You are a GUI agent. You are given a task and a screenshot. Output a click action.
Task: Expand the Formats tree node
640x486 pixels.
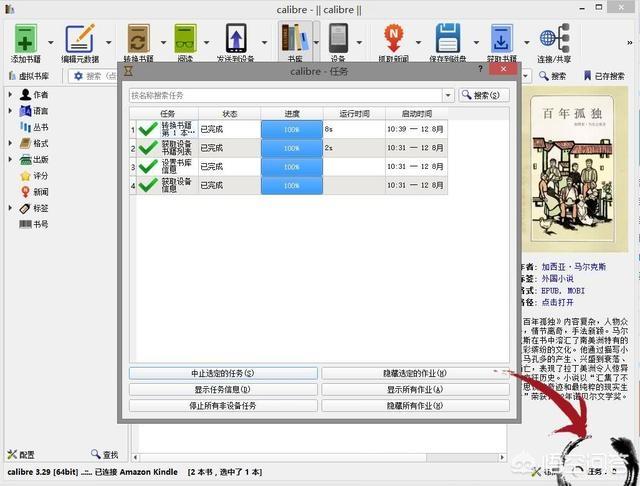click(x=11, y=143)
